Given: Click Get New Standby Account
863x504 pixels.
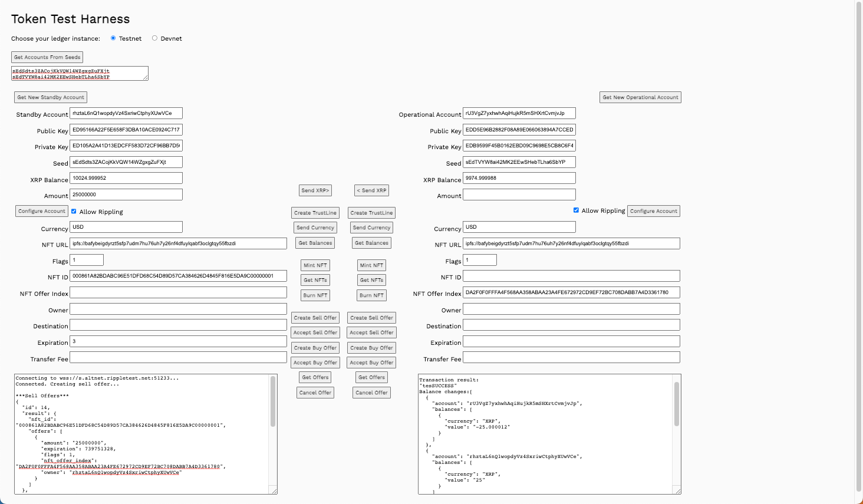Looking at the screenshot, I should pyautogui.click(x=51, y=97).
